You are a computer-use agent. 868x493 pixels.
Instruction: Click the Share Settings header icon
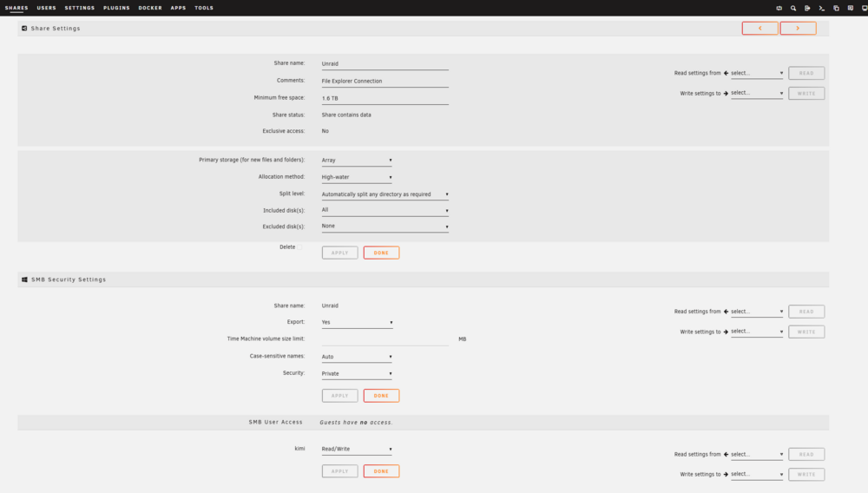[x=24, y=29]
